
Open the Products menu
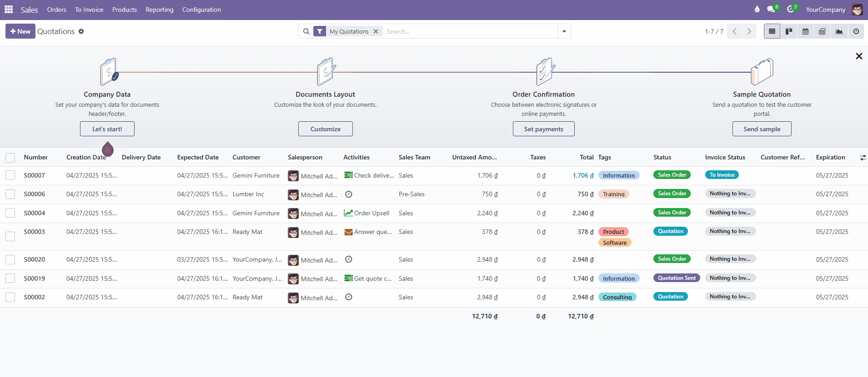click(125, 10)
